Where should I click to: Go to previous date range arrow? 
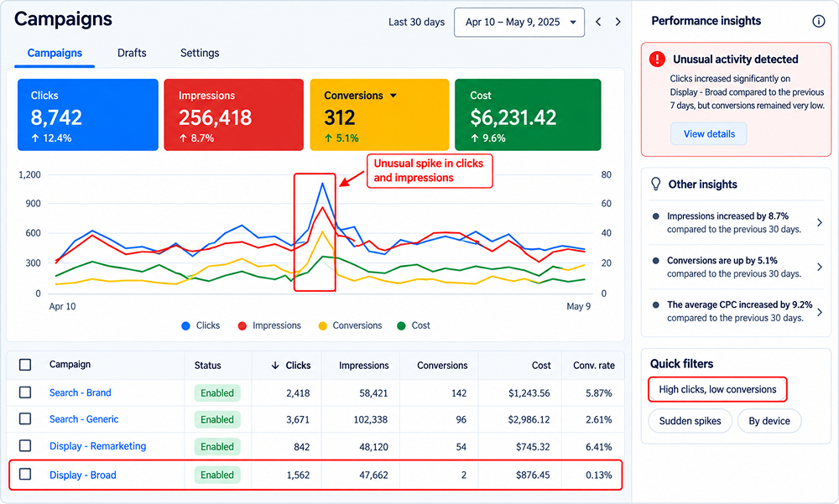[x=598, y=22]
